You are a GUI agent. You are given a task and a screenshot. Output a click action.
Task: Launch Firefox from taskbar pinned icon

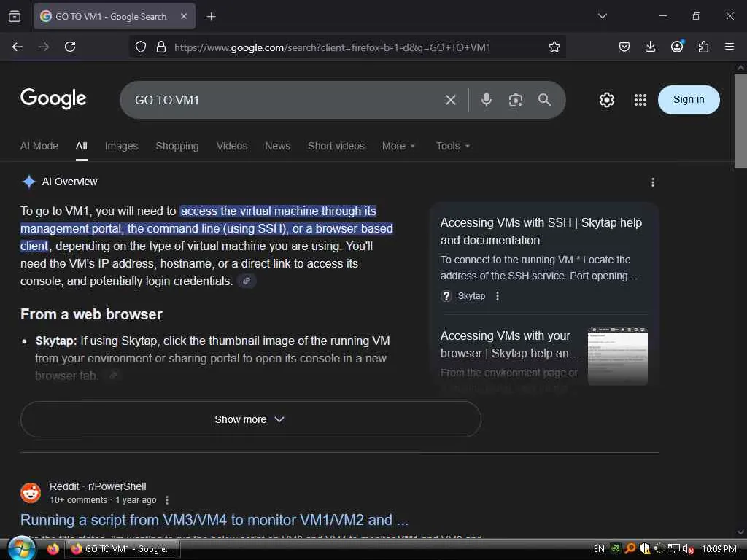(x=53, y=549)
